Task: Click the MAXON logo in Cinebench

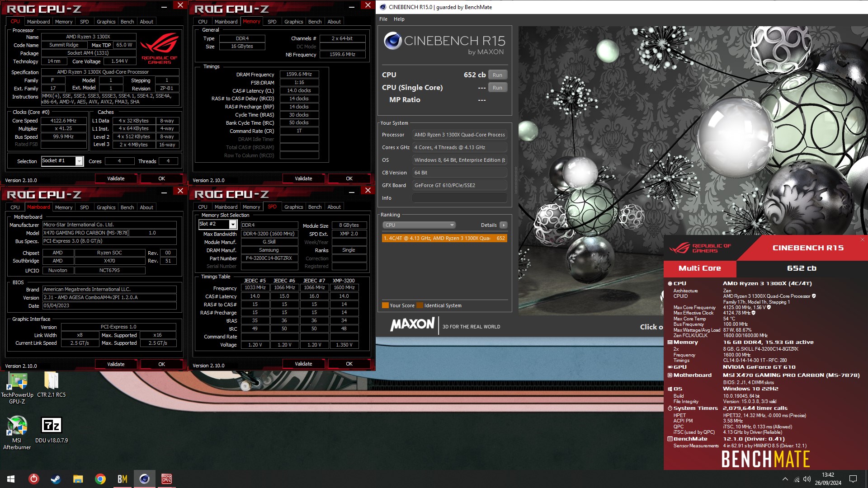Action: [x=412, y=324]
